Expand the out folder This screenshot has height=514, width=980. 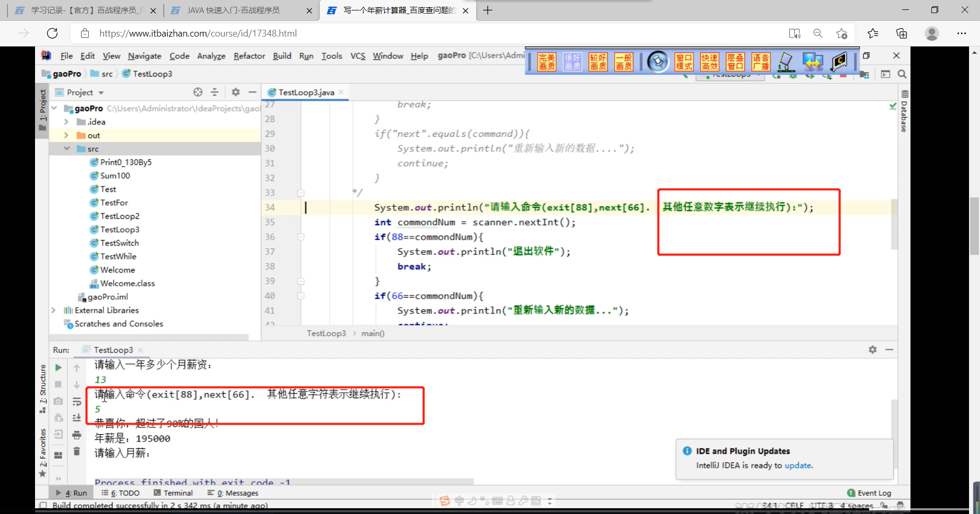66,135
